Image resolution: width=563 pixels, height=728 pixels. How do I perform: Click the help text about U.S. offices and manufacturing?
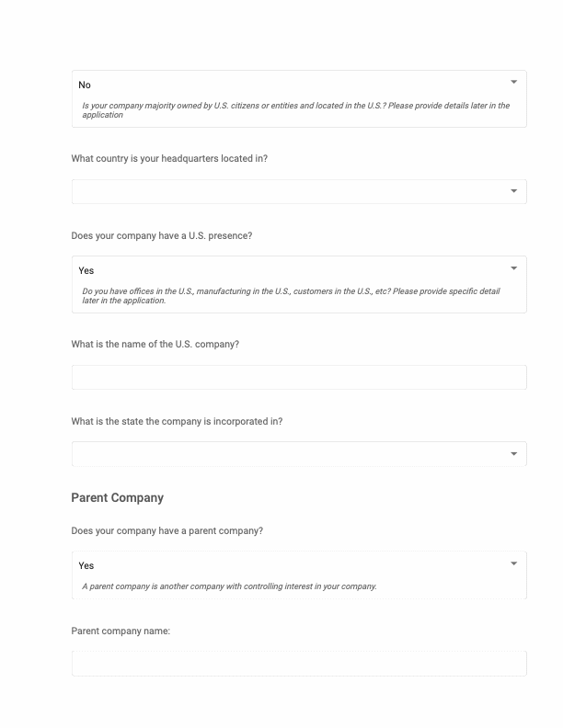(291, 296)
